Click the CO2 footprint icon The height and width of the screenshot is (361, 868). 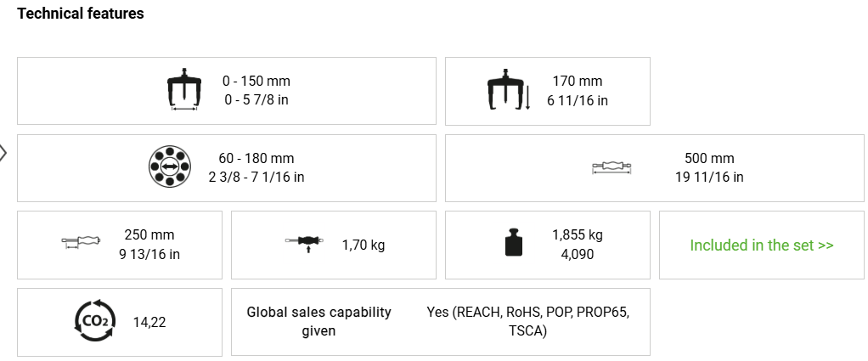click(95, 320)
